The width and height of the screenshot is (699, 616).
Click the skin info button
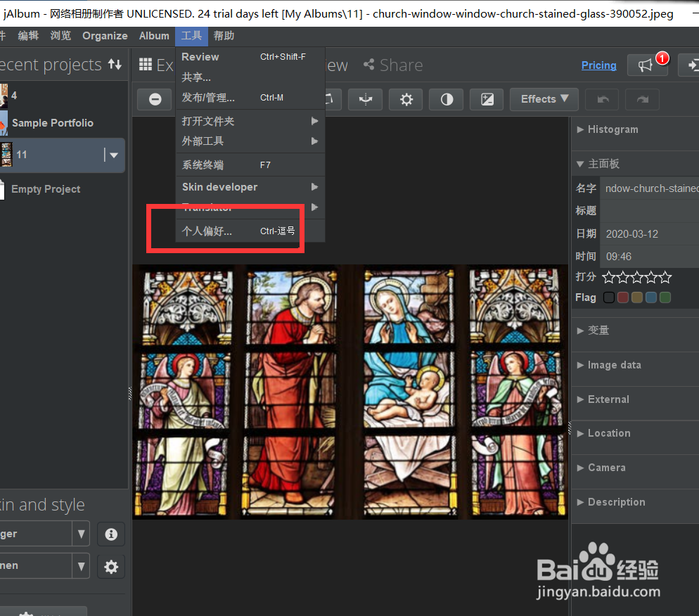coord(111,534)
